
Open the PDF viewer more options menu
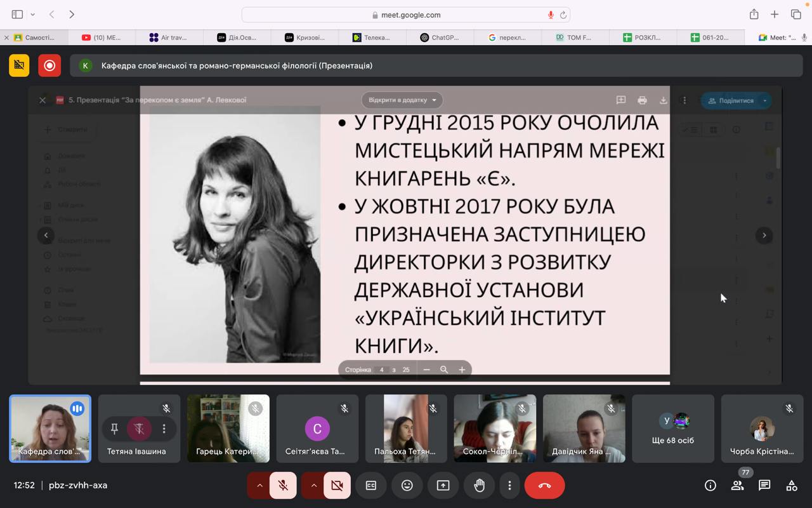(684, 100)
